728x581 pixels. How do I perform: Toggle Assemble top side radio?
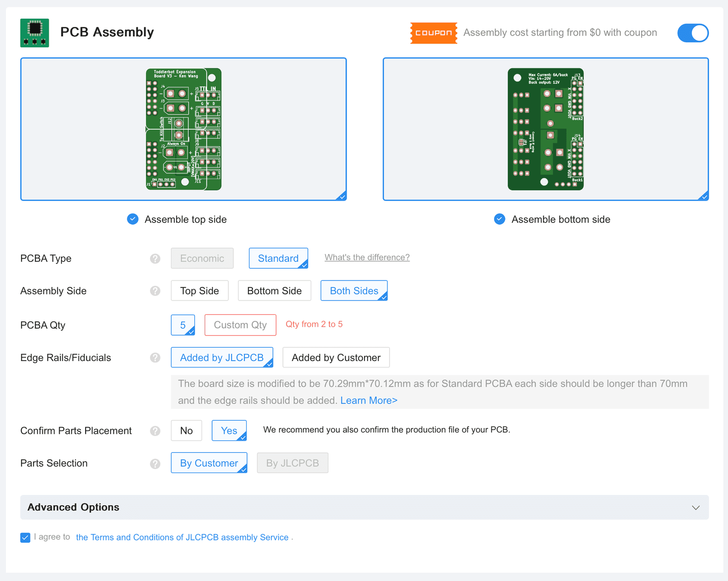coord(132,219)
